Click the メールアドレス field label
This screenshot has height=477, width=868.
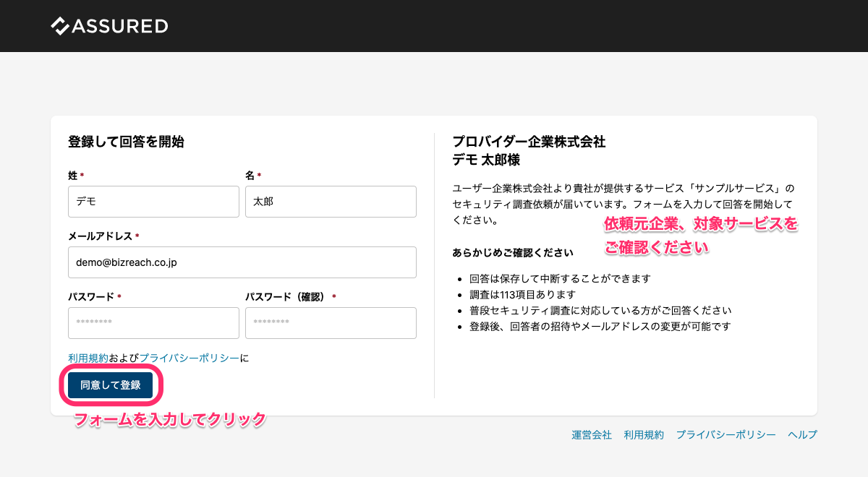coord(100,236)
